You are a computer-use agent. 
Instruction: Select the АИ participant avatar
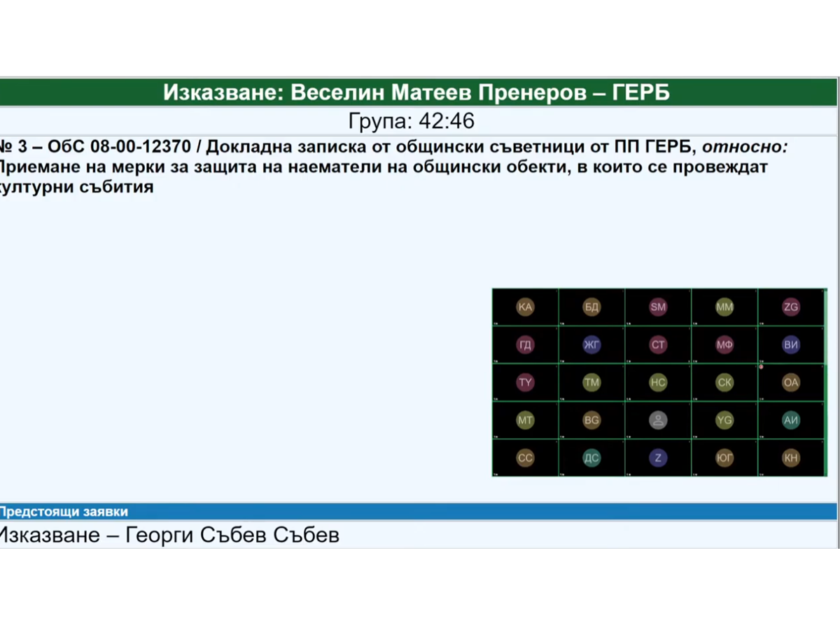[x=791, y=420]
